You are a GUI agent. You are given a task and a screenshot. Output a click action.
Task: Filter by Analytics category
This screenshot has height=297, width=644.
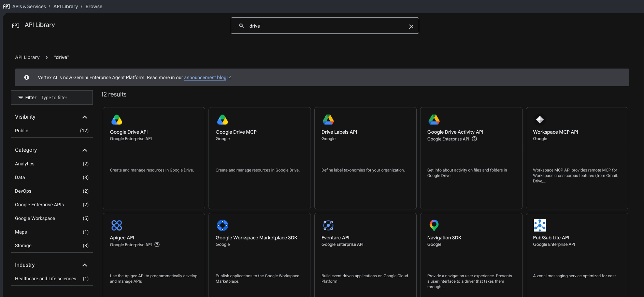pyautogui.click(x=52, y=164)
